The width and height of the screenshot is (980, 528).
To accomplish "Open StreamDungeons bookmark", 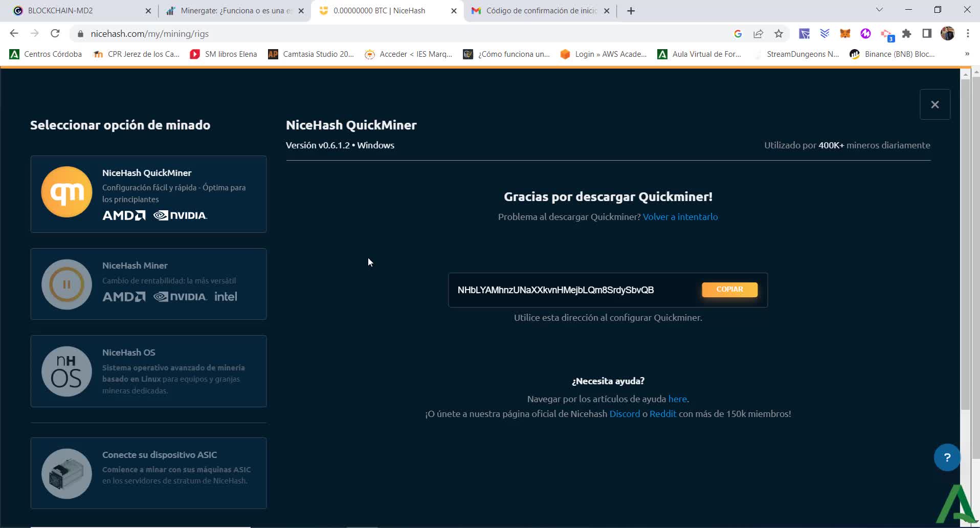I will pyautogui.click(x=796, y=54).
